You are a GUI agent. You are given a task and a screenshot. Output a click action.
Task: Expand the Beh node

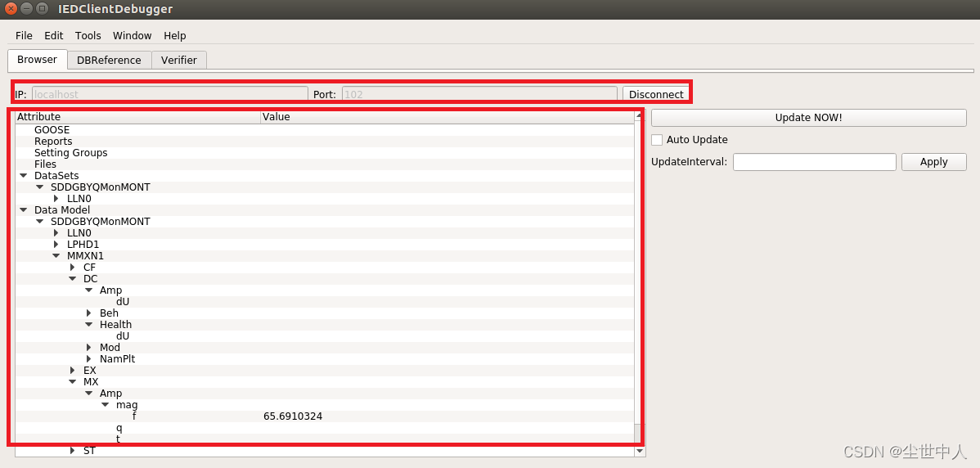pos(88,313)
